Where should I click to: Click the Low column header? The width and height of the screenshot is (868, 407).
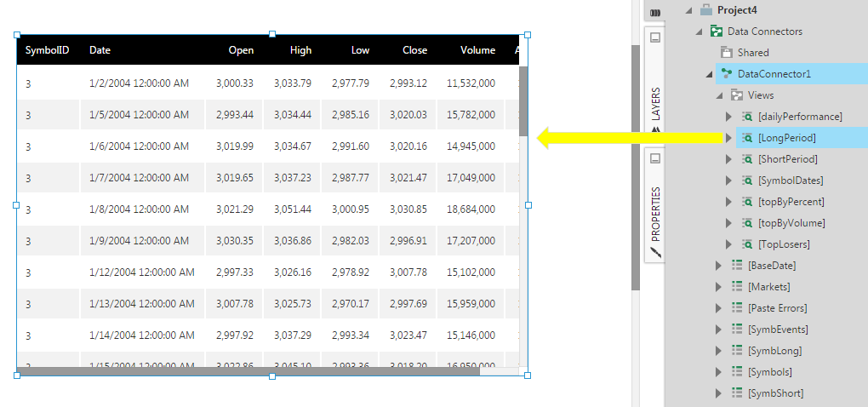click(x=360, y=50)
